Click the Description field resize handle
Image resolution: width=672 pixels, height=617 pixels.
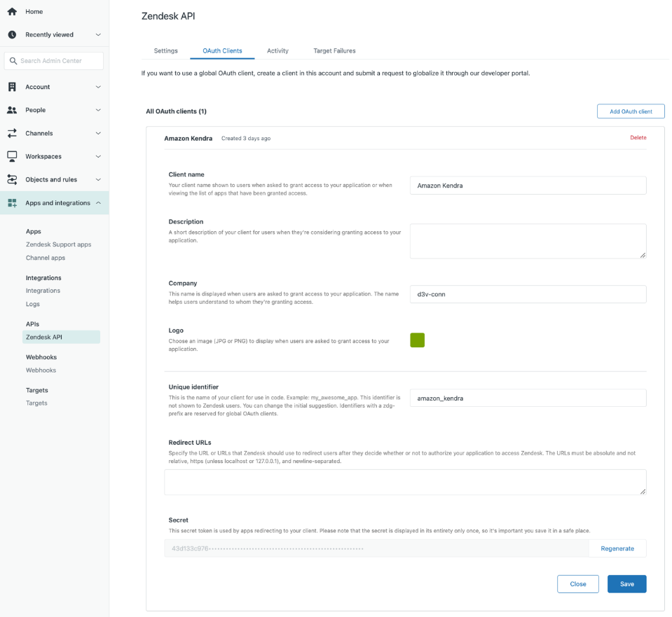pyautogui.click(x=643, y=256)
